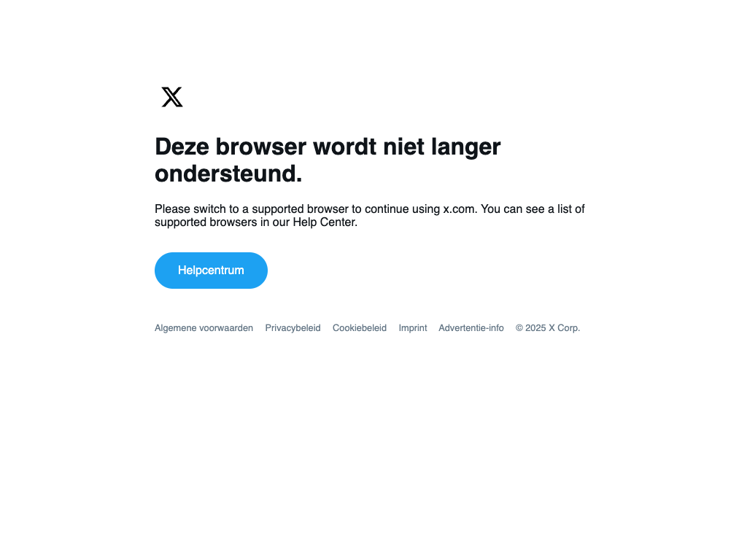Go to the Privacybeleid page
Viewport: 747px width, 560px height.
(x=293, y=328)
